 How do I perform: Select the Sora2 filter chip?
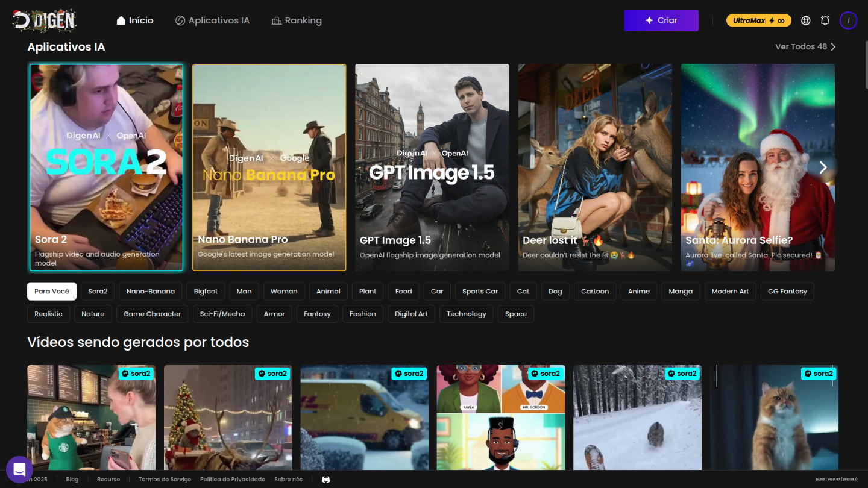[x=98, y=292]
